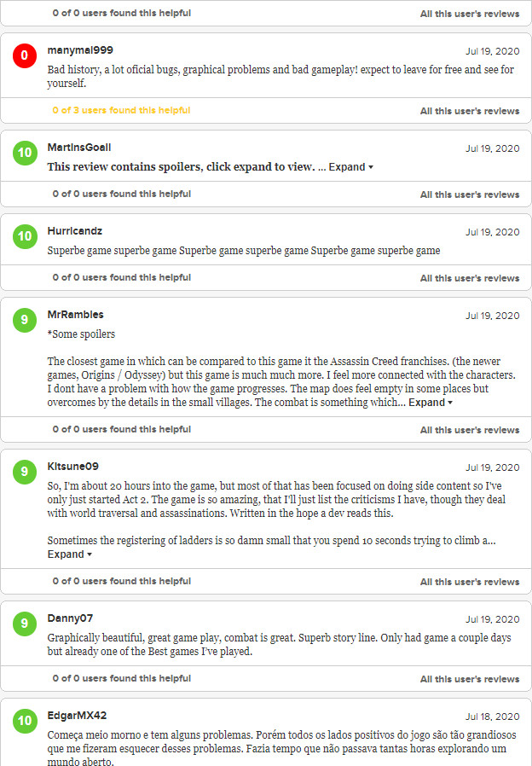View all of Hurricandz's reviews
Viewport: 532px width, 766px height.
point(469,278)
